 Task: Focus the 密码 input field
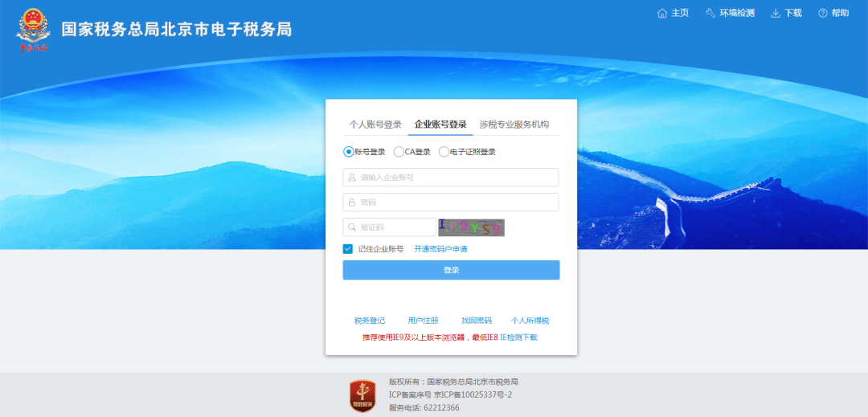pyautogui.click(x=451, y=202)
